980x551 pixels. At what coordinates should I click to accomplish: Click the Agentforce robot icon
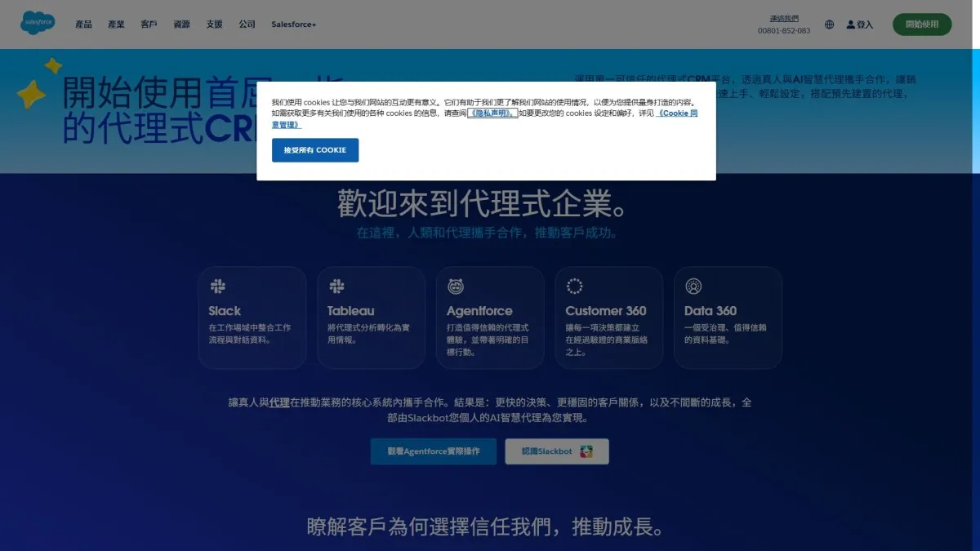coord(456,286)
